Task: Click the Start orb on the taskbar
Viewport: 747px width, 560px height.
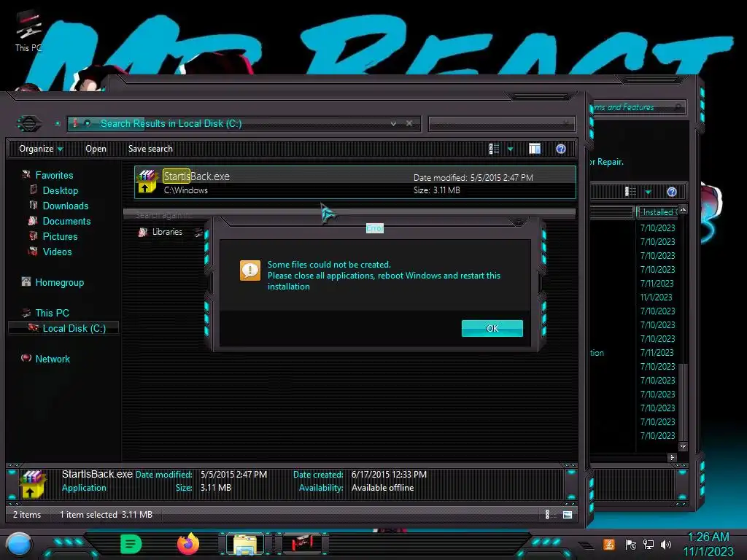Action: click(19, 544)
